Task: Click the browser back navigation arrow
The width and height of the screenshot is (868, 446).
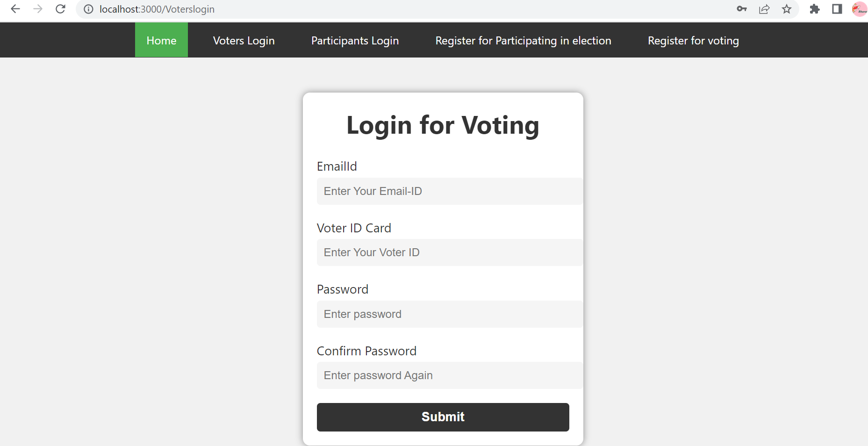Action: [x=15, y=9]
